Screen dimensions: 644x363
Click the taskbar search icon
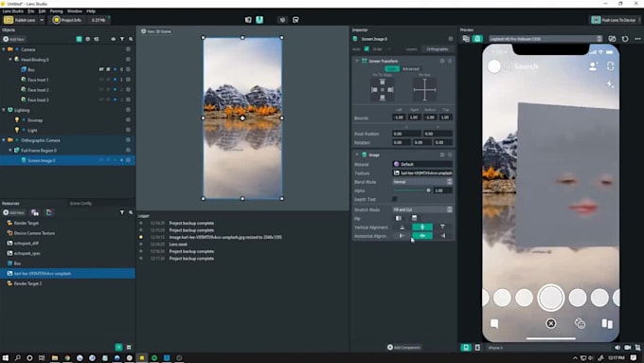pos(18,358)
